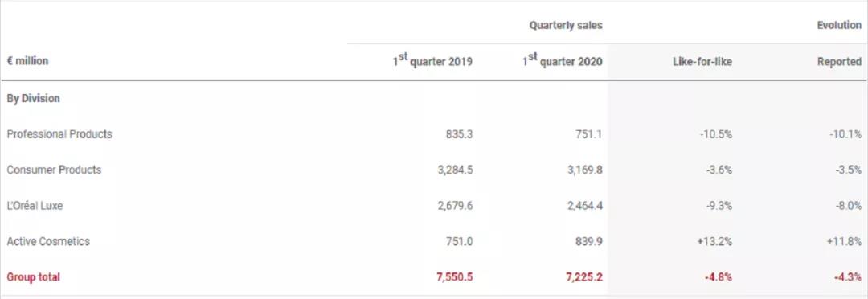
Task: Click the Evolution column group header
Action: [839, 26]
